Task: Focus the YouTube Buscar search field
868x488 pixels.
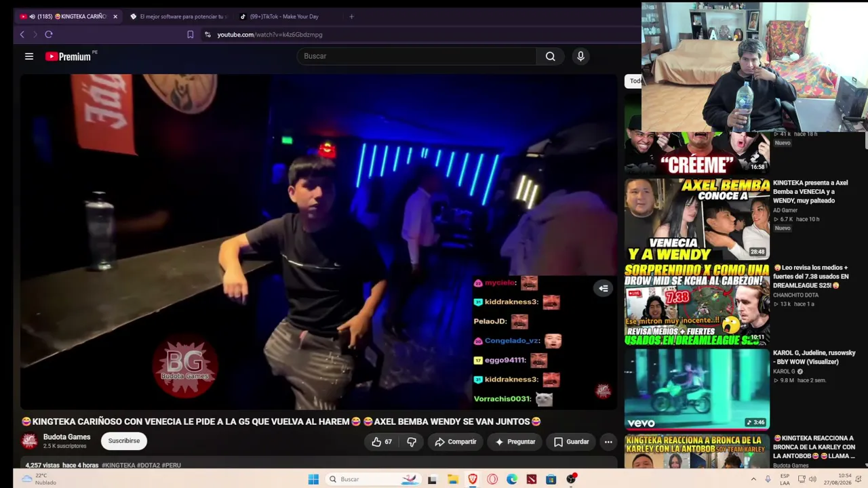Action: click(x=417, y=56)
